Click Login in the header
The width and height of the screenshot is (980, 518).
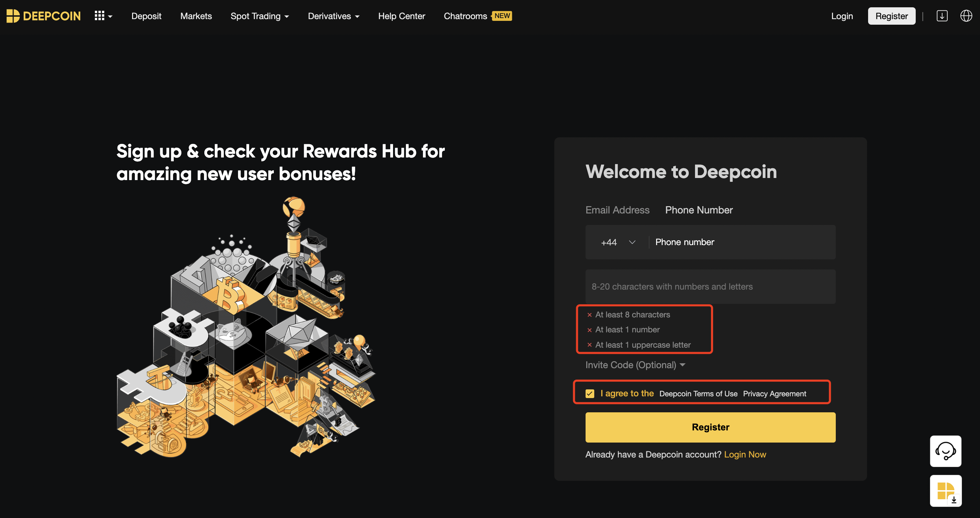pos(842,16)
